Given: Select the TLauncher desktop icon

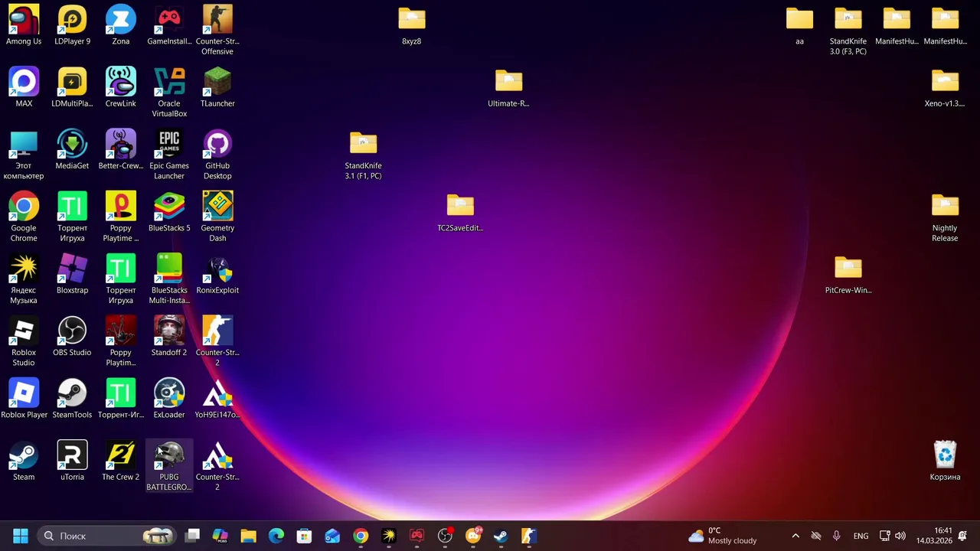Looking at the screenshot, I should 217,88.
